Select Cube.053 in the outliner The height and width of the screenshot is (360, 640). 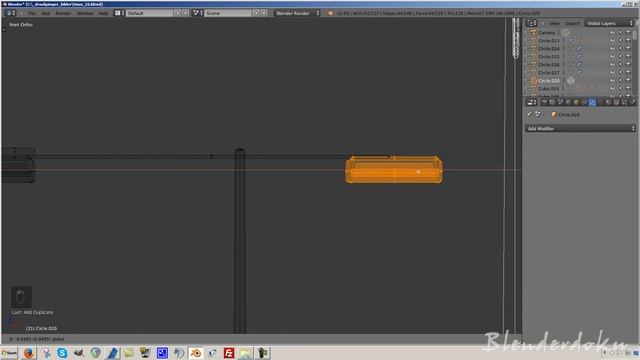click(548, 89)
